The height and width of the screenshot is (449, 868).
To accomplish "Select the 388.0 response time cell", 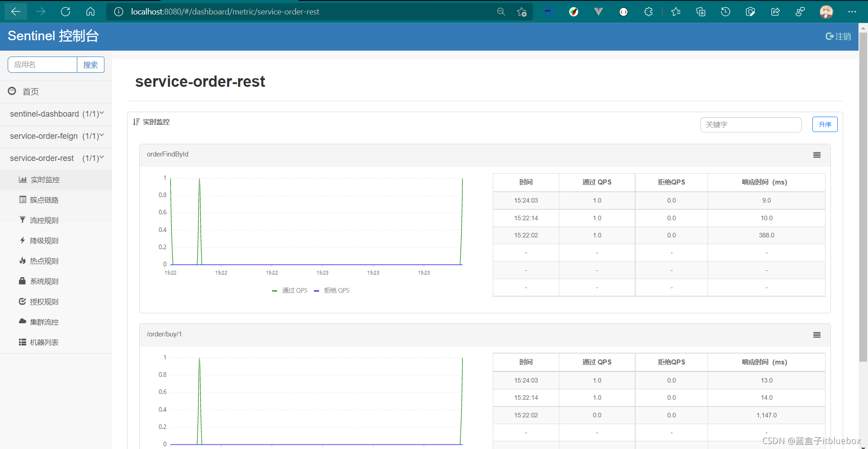I will coord(766,235).
